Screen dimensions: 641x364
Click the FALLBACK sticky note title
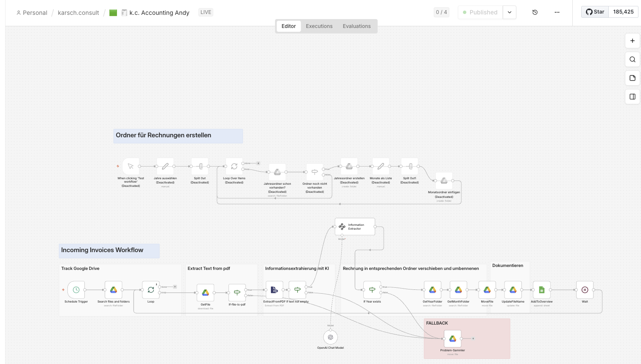click(437, 323)
